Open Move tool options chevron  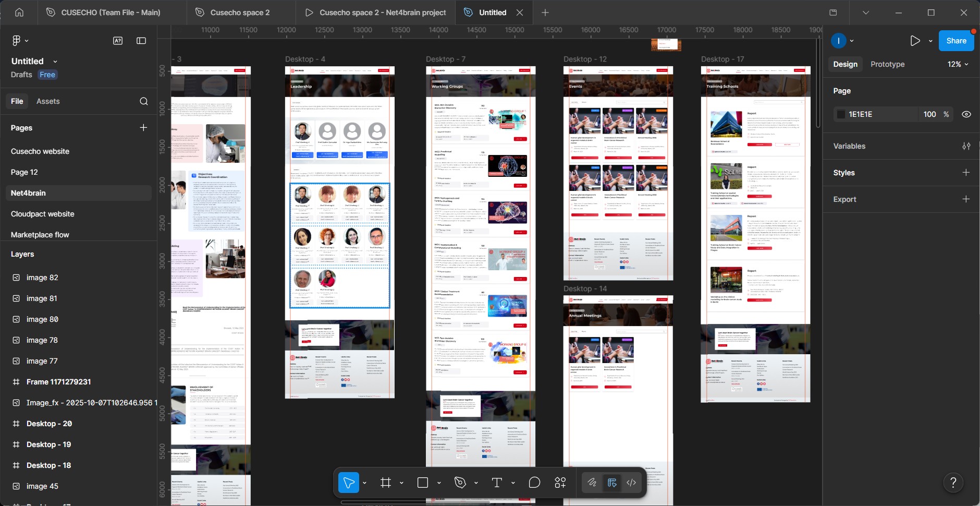pyautogui.click(x=364, y=483)
